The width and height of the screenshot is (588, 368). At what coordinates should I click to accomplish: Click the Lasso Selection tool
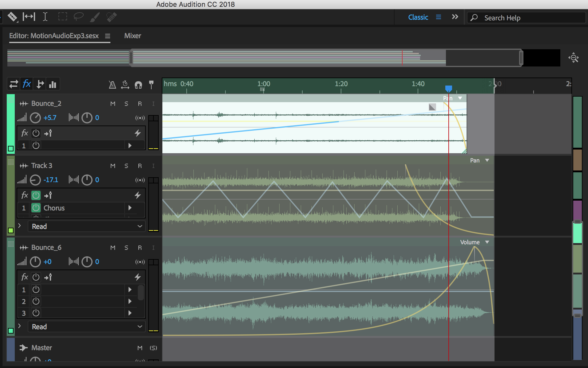click(78, 17)
